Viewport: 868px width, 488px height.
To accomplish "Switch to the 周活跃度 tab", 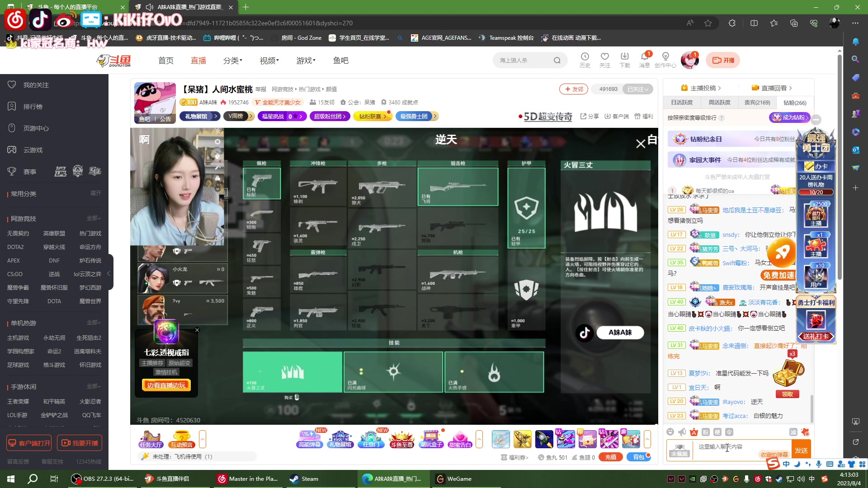I will coord(719,103).
